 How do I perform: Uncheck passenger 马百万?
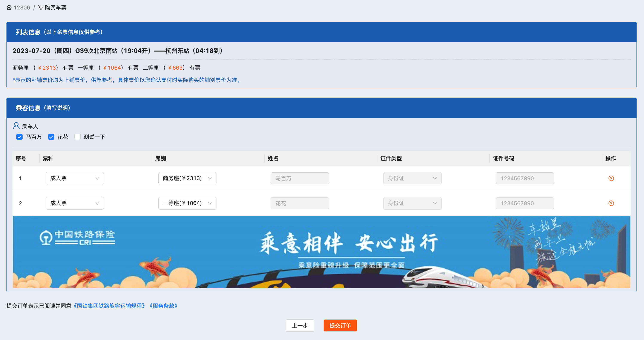click(20, 137)
